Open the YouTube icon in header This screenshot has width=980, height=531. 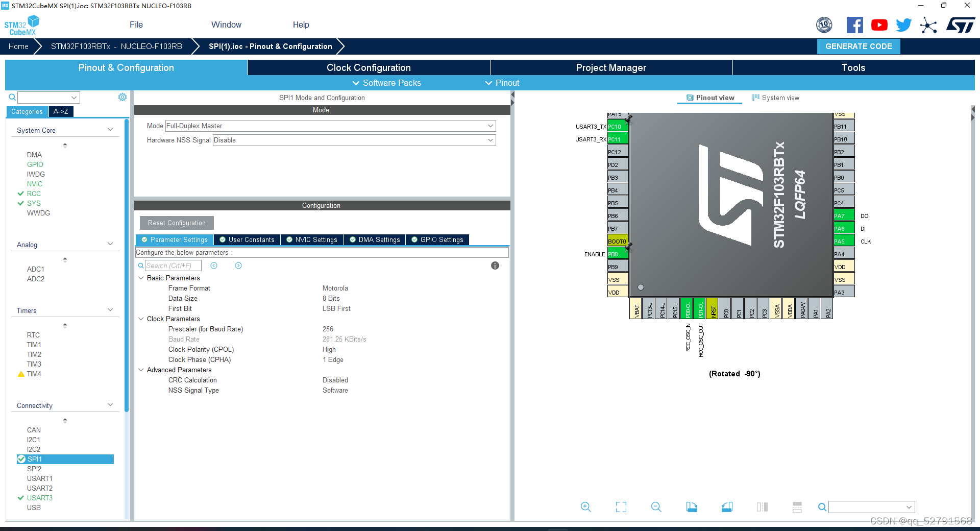[x=879, y=25]
